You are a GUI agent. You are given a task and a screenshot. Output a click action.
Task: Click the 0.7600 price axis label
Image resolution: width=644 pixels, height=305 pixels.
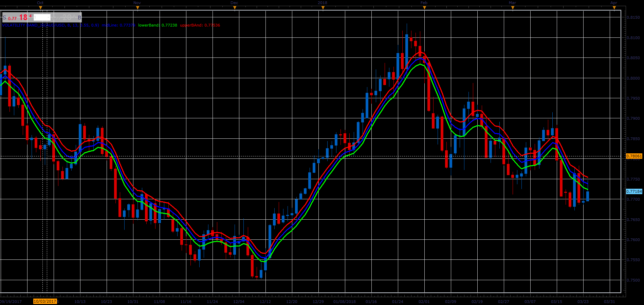coord(633,240)
